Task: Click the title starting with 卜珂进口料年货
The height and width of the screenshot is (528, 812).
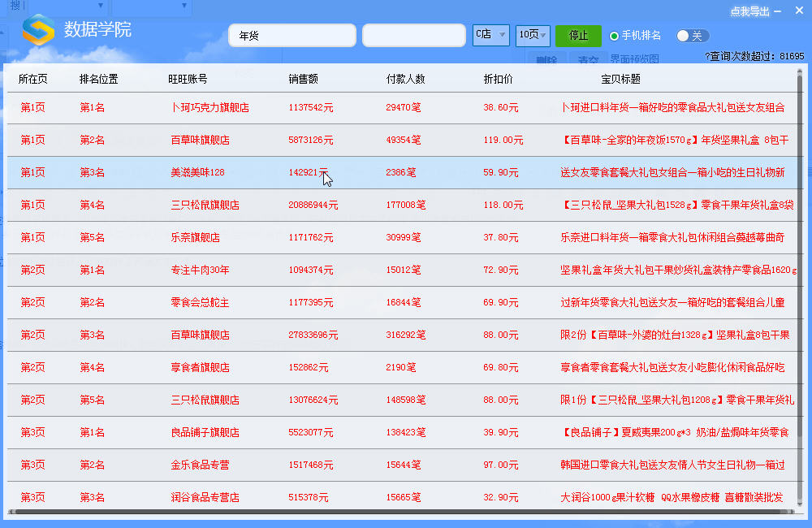Action: [x=672, y=107]
